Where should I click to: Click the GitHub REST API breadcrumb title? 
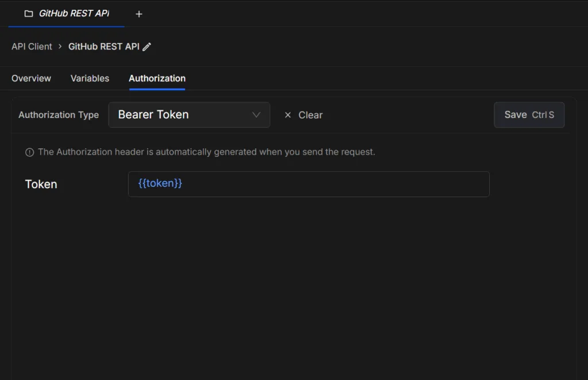[104, 47]
